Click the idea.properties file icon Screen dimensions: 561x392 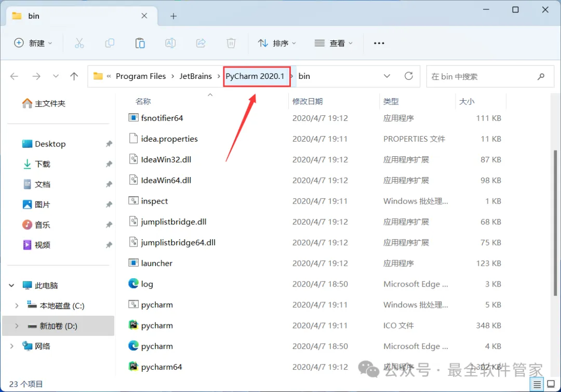133,138
